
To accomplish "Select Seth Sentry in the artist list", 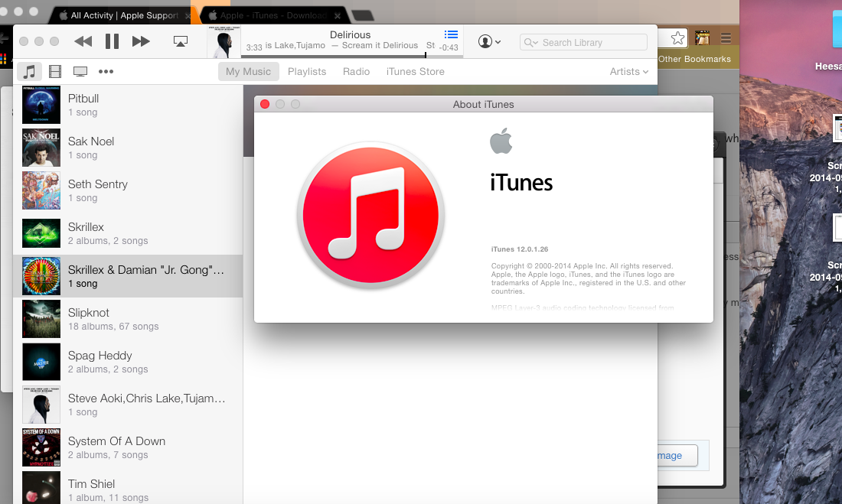I will coord(128,190).
